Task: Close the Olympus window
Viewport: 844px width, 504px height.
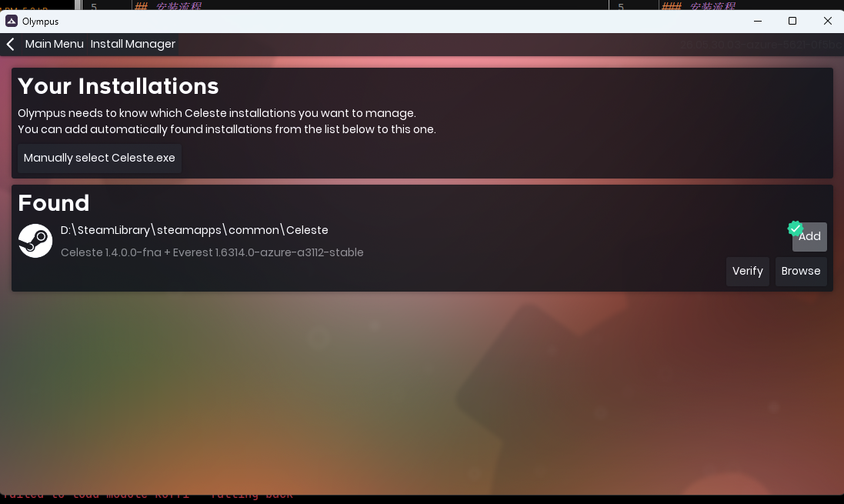Action: (828, 21)
